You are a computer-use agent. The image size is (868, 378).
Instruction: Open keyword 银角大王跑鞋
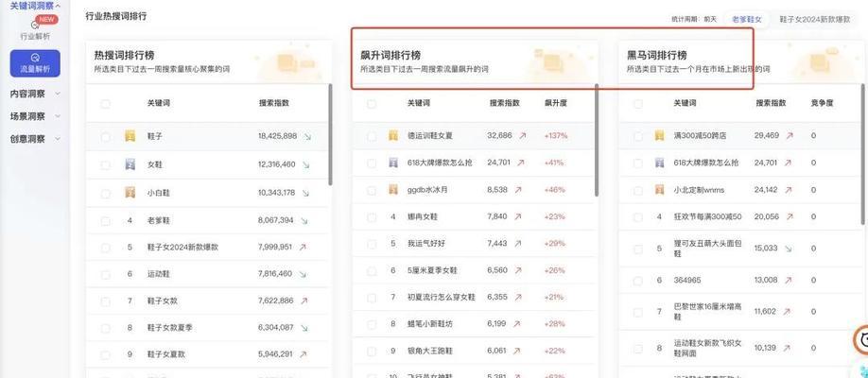pos(429,351)
